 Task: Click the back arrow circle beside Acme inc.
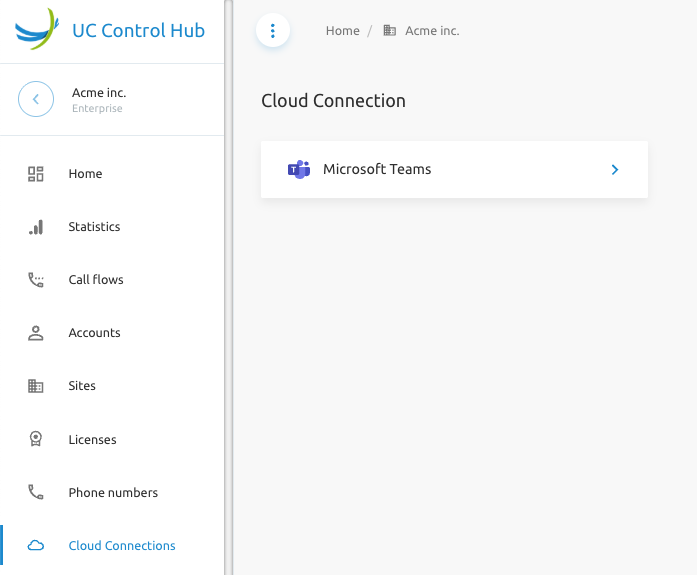pos(36,99)
